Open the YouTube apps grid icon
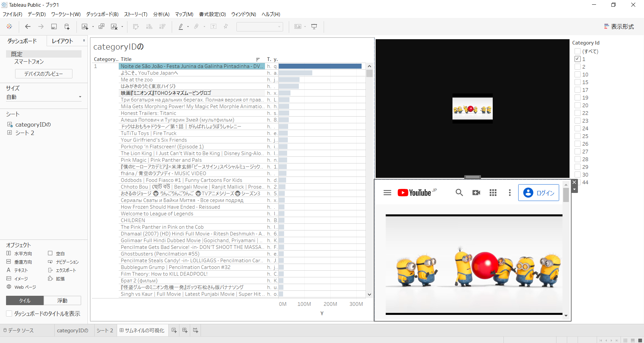This screenshot has width=644, height=343. (x=493, y=193)
